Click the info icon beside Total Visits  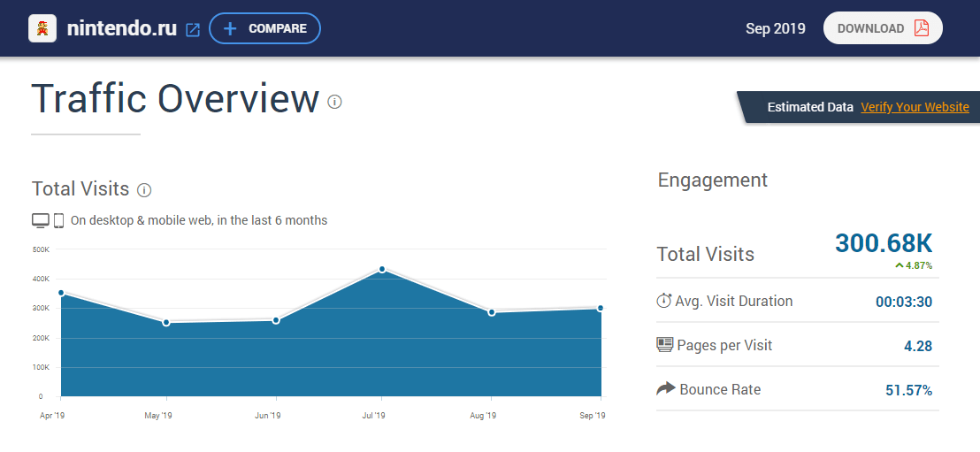click(145, 190)
